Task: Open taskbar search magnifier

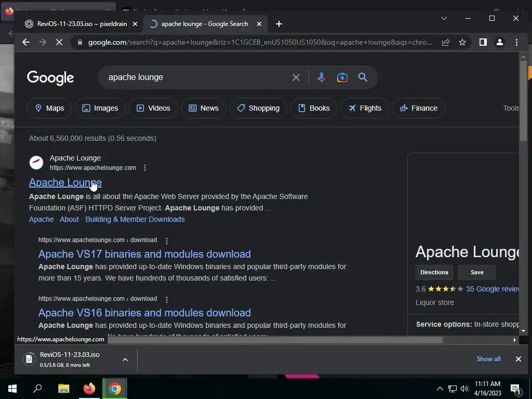Action: [37, 389]
